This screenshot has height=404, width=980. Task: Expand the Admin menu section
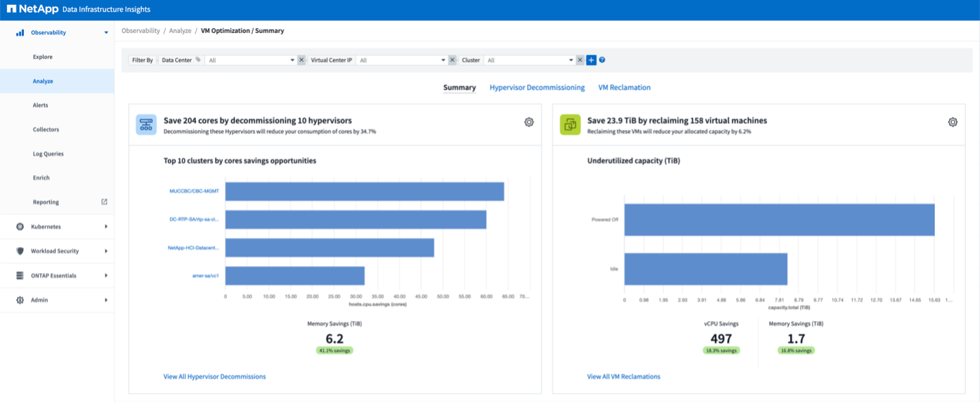(106, 300)
